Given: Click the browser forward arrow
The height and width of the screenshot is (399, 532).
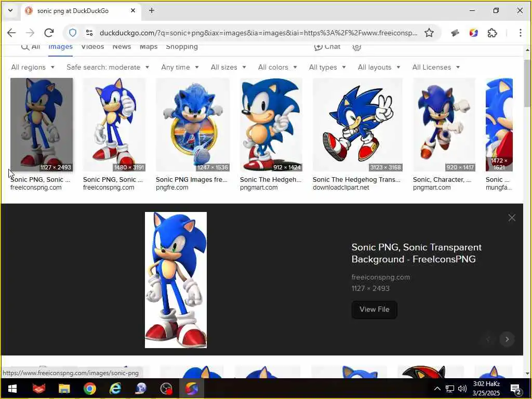Looking at the screenshot, I should tap(30, 33).
